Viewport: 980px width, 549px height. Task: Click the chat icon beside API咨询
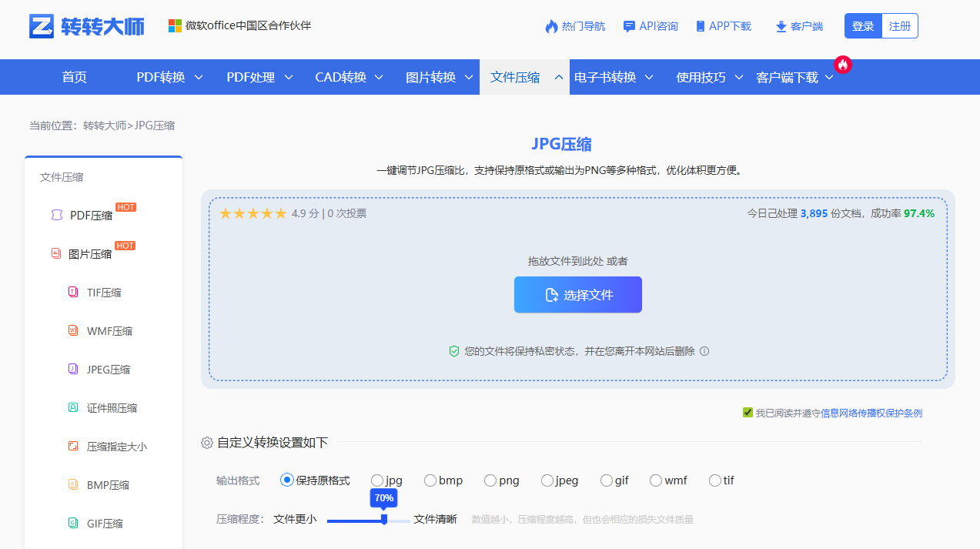[x=629, y=26]
